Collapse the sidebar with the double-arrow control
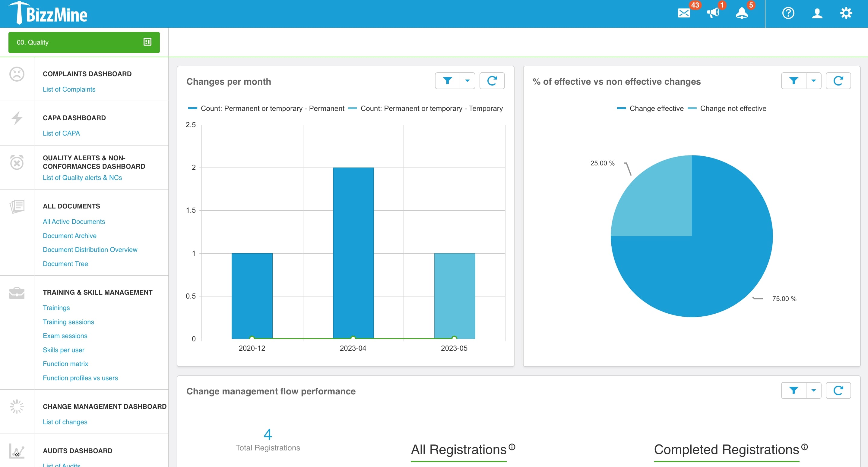Image resolution: width=868 pixels, height=467 pixels. coord(17,454)
